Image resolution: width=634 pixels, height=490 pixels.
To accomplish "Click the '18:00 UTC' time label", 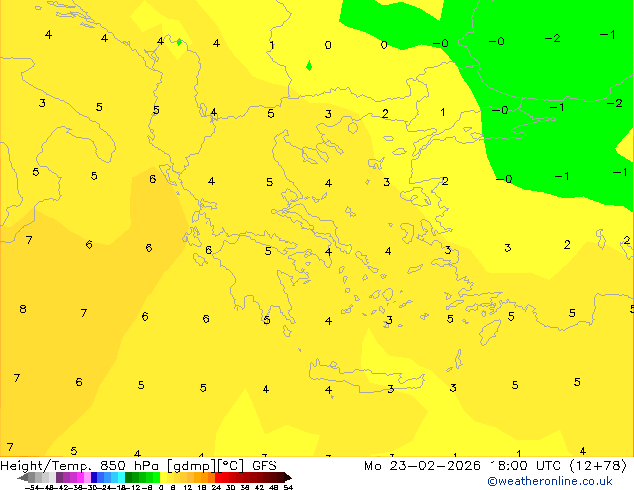I will pos(525,466).
